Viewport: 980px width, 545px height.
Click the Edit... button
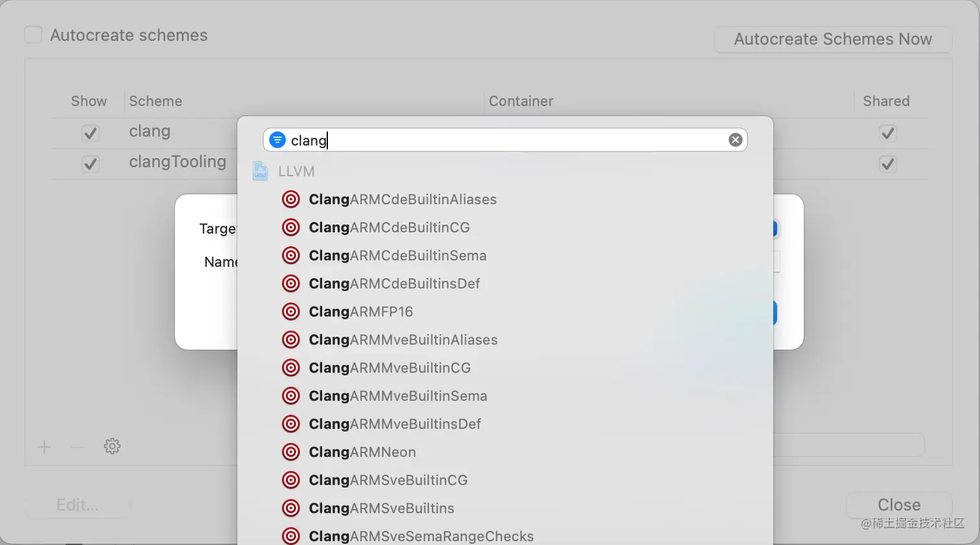[x=78, y=505]
